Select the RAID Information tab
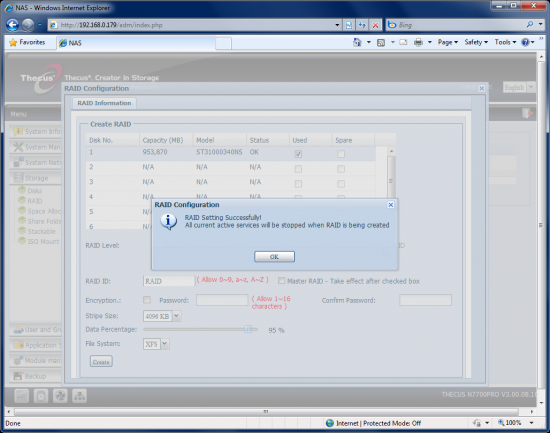The height and width of the screenshot is (433, 550). (104, 103)
